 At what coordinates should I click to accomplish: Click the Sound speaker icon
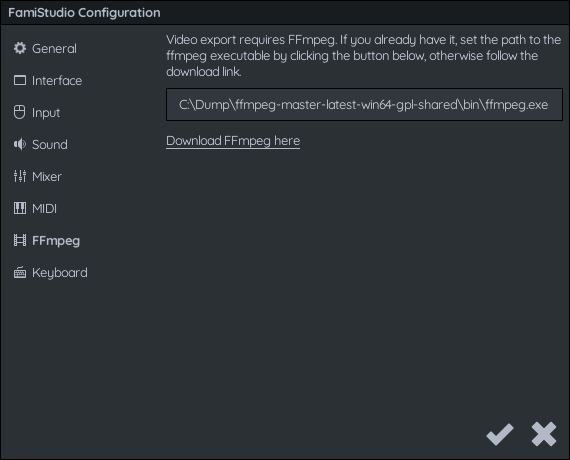[20, 144]
